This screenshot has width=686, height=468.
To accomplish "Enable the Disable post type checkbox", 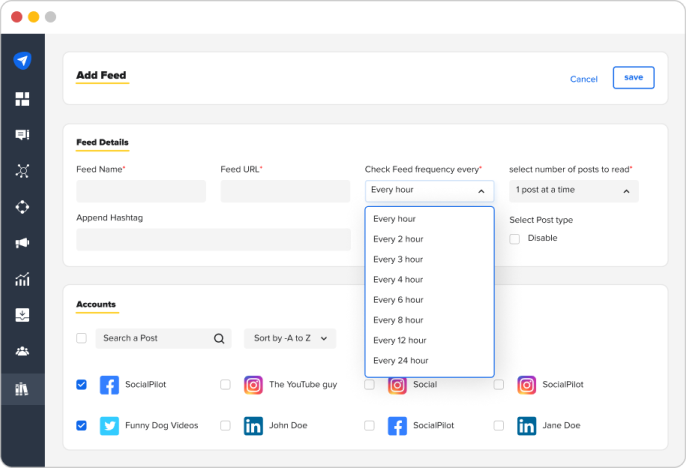I will 514,239.
